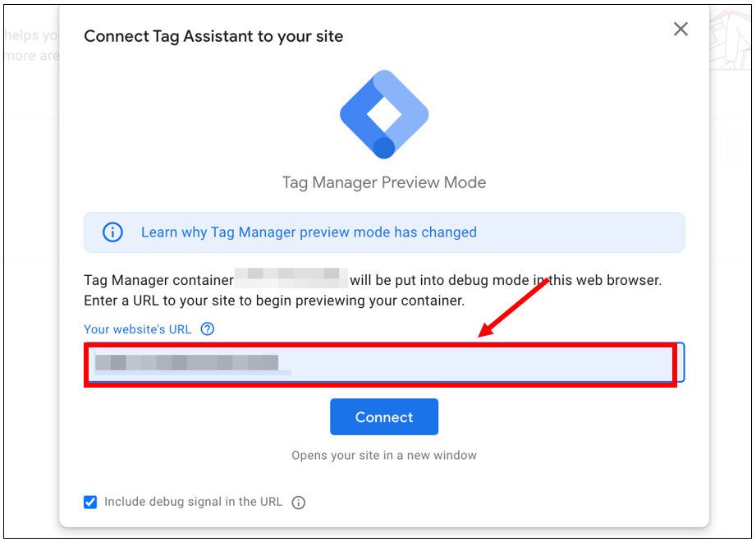Click the Tag Manager Preview Mode heading

tap(383, 182)
